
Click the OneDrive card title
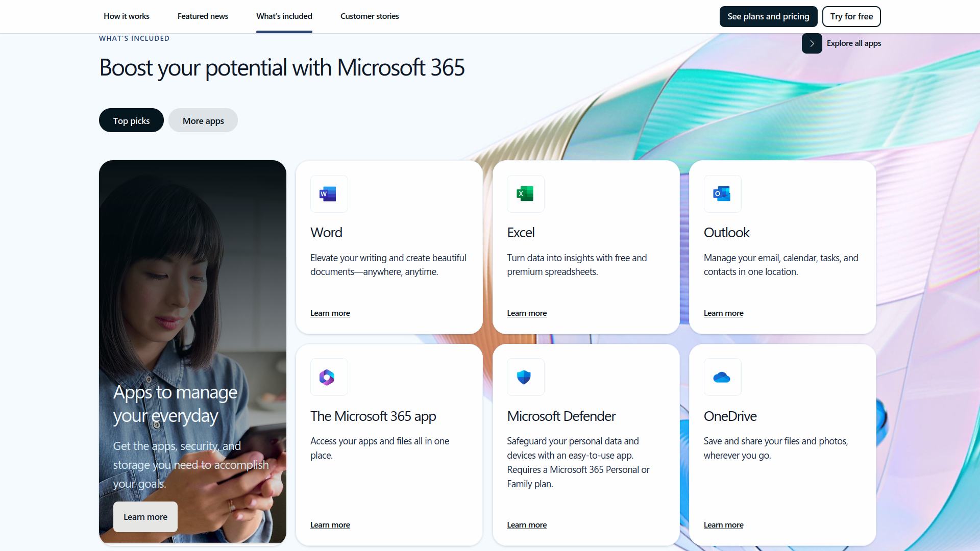click(730, 416)
